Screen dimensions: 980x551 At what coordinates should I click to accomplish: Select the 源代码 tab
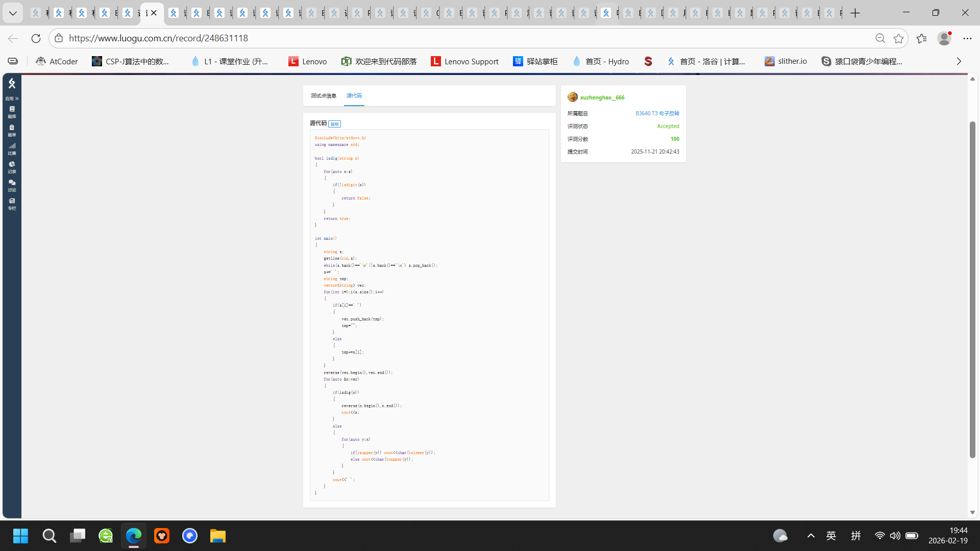click(354, 96)
